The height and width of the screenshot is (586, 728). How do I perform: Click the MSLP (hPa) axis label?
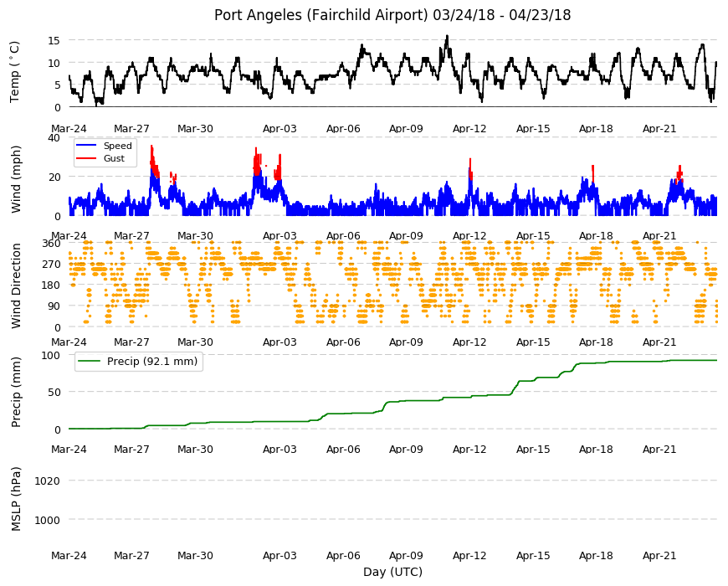point(16,499)
